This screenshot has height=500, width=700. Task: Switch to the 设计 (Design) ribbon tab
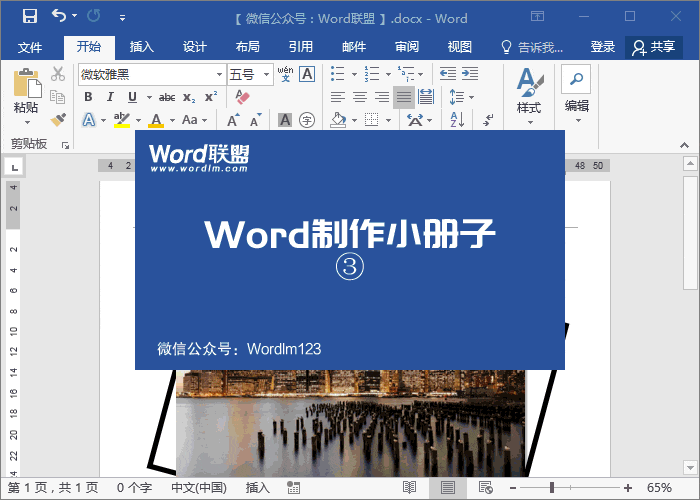click(x=195, y=46)
